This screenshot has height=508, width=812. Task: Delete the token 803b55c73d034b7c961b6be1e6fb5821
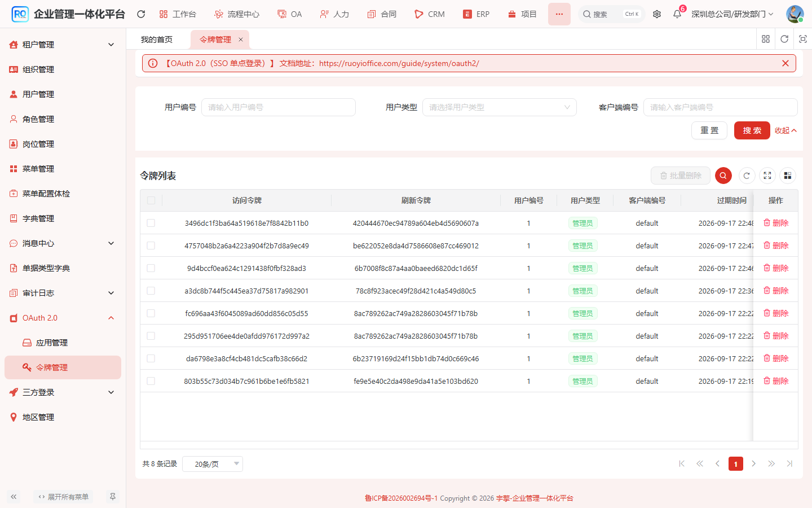click(776, 381)
